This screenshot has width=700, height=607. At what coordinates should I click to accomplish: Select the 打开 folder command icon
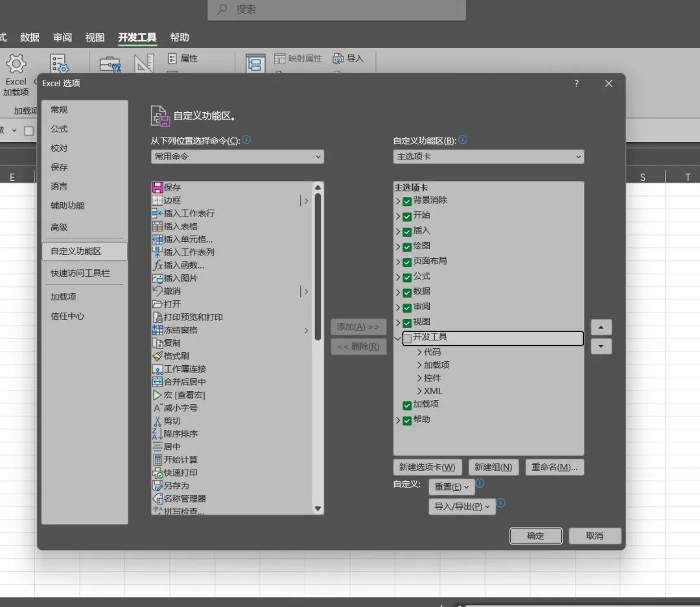(x=157, y=304)
